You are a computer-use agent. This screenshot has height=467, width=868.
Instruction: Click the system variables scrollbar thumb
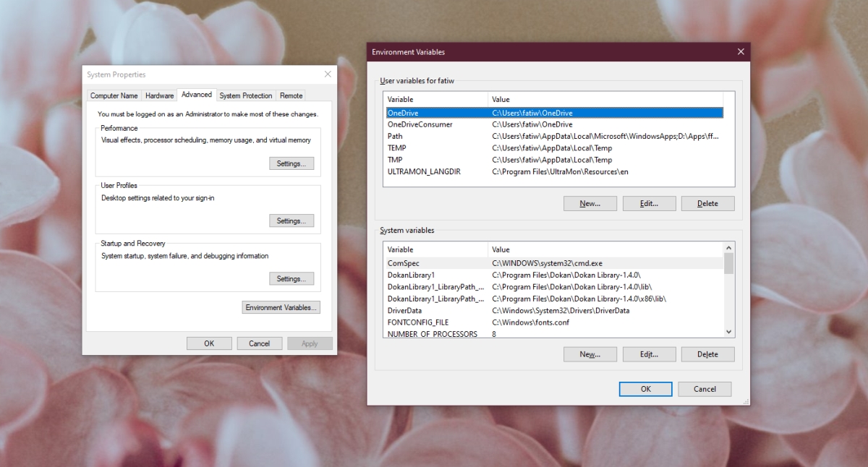click(x=729, y=263)
